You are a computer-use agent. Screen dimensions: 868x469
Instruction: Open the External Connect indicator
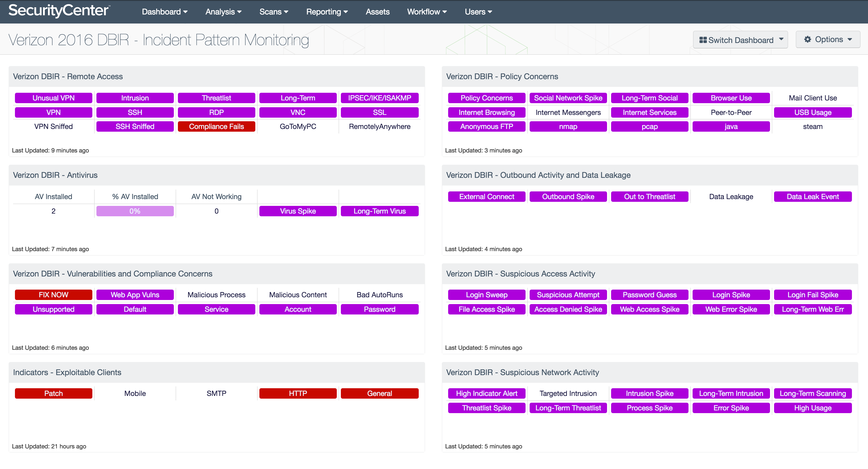pyautogui.click(x=487, y=197)
